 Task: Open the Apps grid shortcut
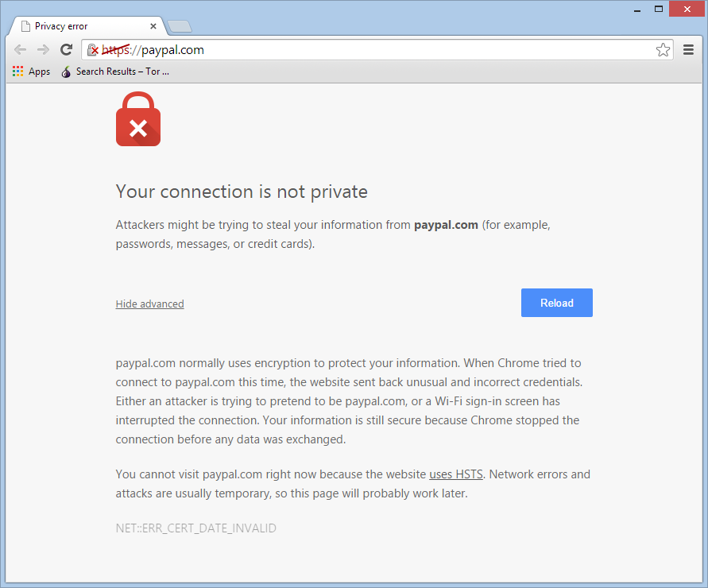click(x=31, y=72)
